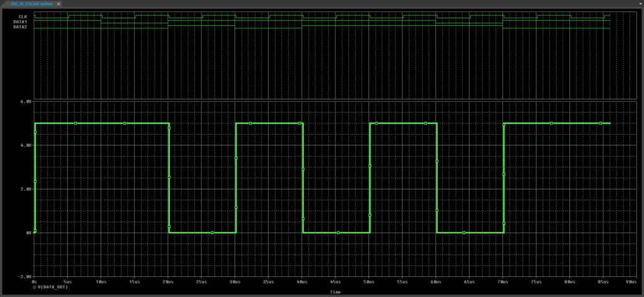Click the 0s x-axis label

pos(35,282)
